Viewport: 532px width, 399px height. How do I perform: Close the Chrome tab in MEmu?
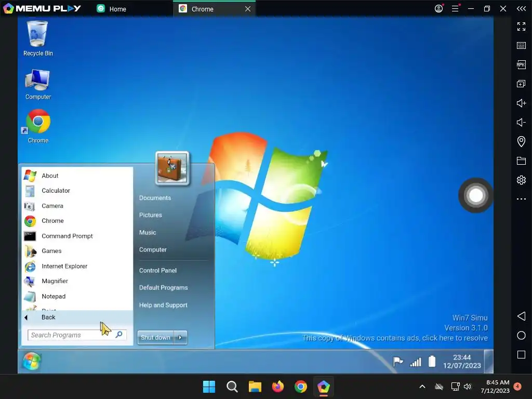pyautogui.click(x=248, y=9)
